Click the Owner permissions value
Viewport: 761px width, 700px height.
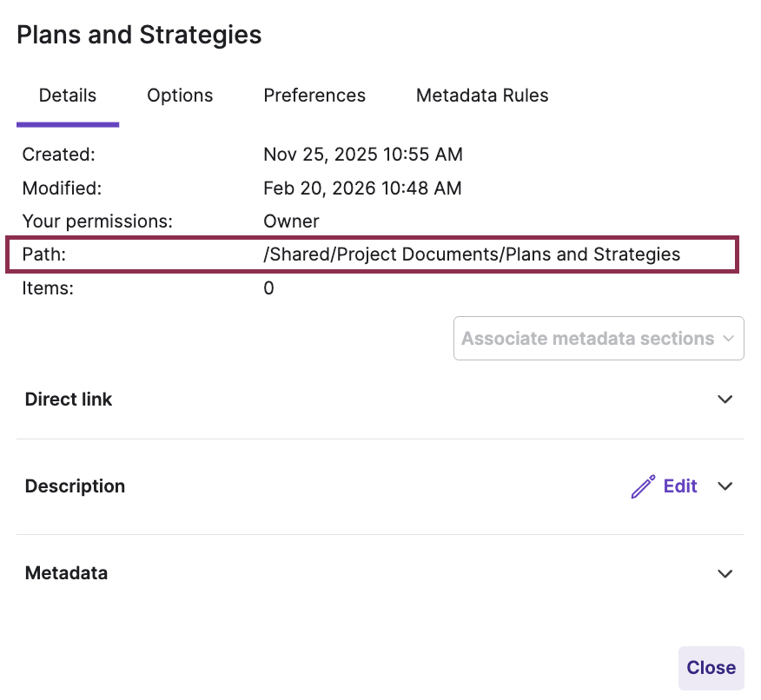[x=291, y=221]
